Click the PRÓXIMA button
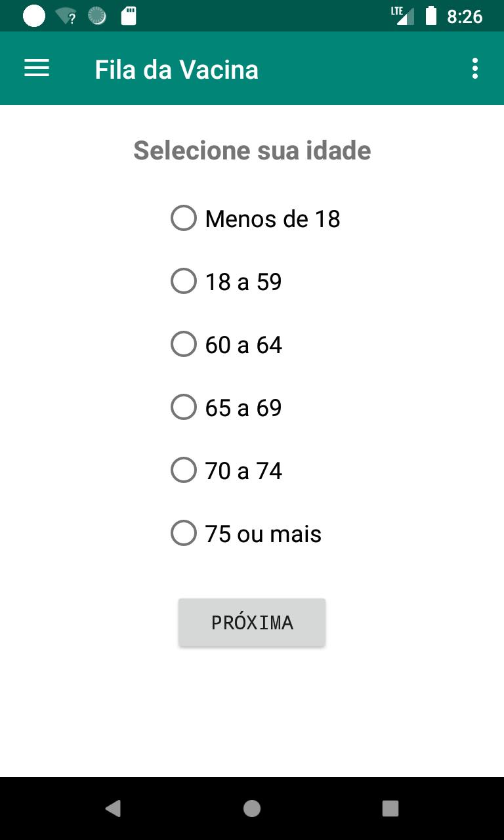The height and width of the screenshot is (840, 504). pos(252,622)
